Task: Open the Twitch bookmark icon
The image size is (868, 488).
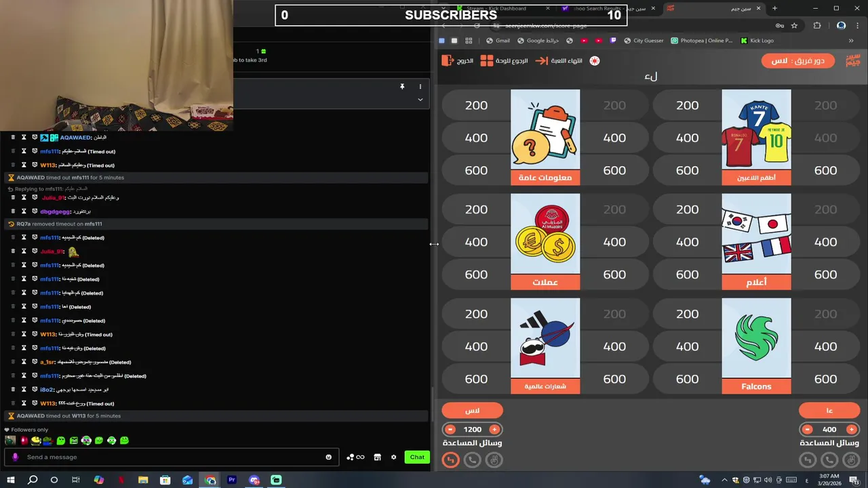Action: [x=614, y=41]
